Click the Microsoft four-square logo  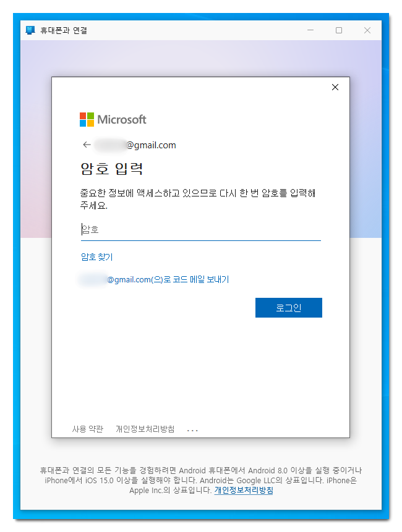pyautogui.click(x=87, y=120)
